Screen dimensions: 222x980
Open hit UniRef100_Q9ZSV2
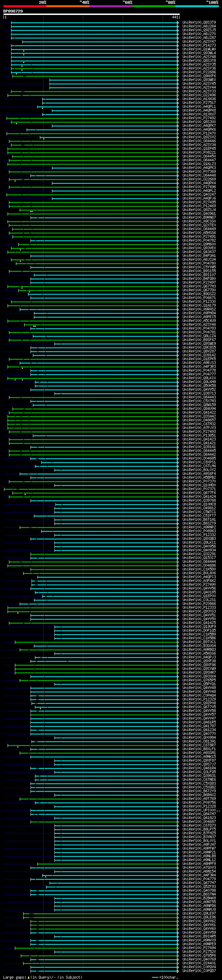click(199, 137)
